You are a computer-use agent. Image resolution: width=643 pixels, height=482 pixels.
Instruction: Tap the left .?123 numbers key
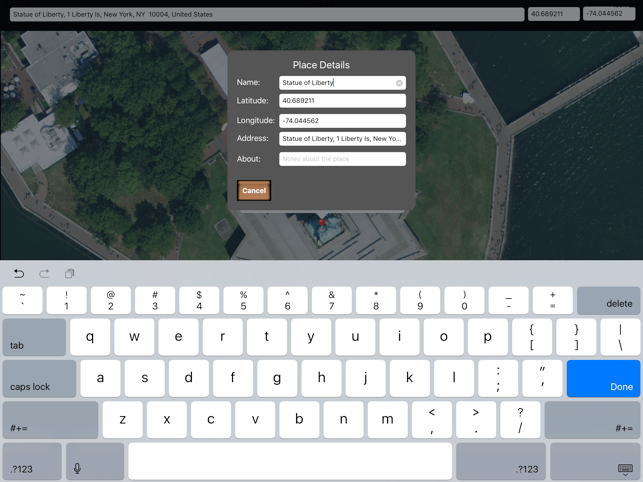coord(32,461)
